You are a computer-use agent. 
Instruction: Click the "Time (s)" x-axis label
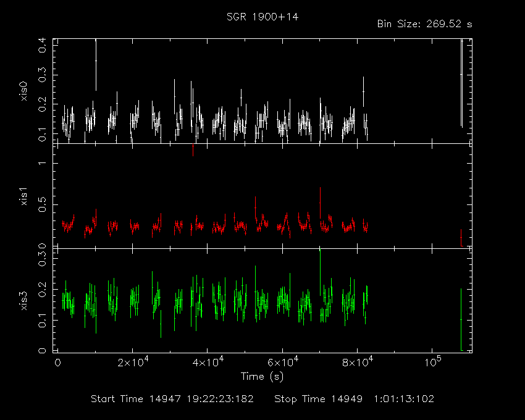click(x=262, y=377)
